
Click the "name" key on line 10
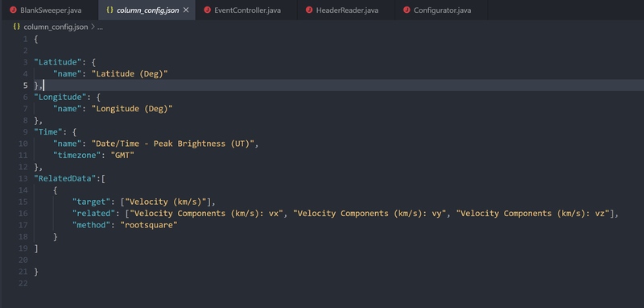[x=68, y=144]
